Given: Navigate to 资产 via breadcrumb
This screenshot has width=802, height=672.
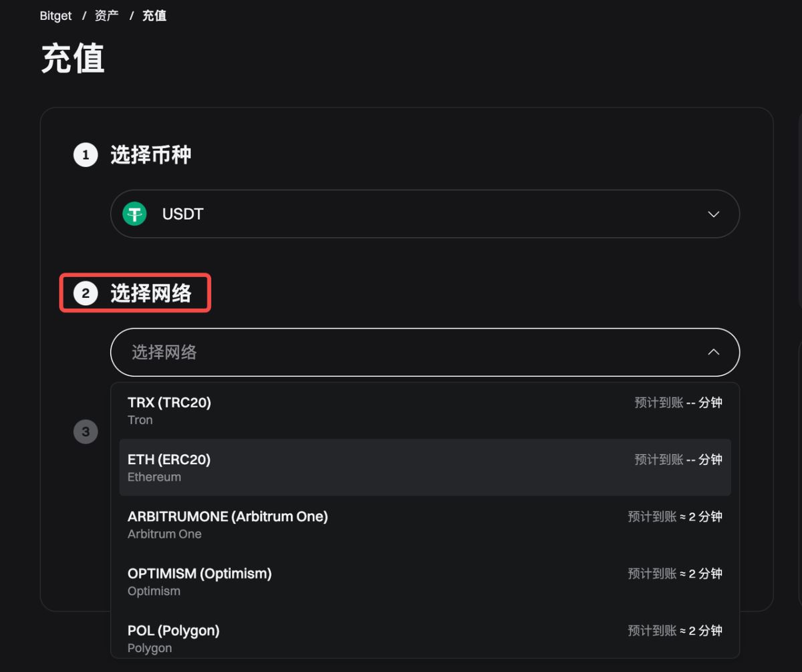Looking at the screenshot, I should coord(106,15).
